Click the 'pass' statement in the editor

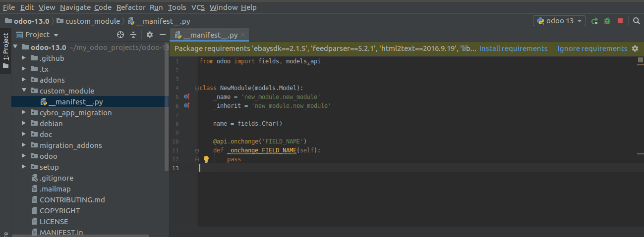234,159
